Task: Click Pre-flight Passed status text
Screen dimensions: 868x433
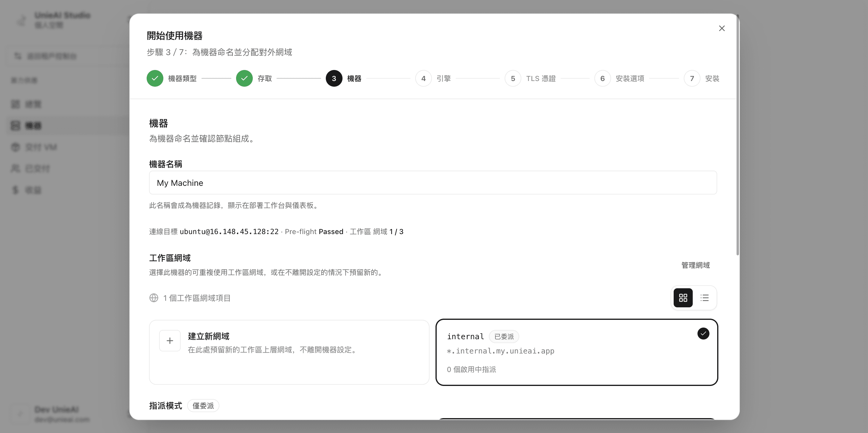Action: [314, 232]
